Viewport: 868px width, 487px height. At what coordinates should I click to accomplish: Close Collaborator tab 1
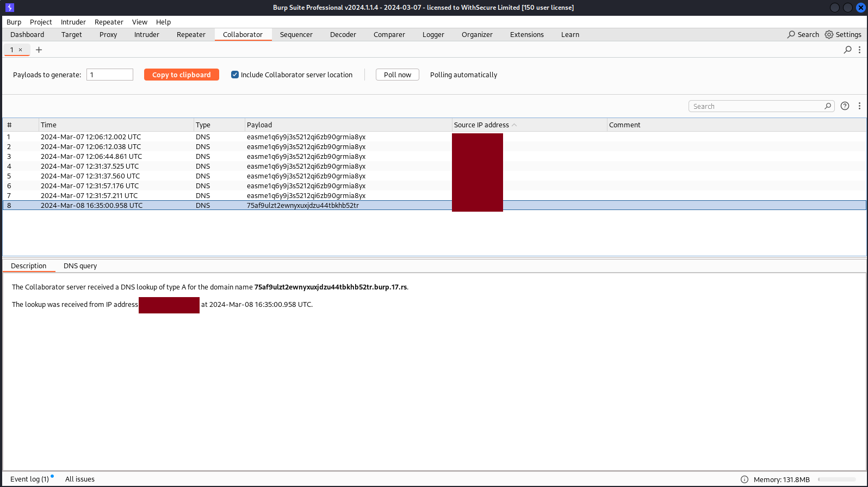(x=21, y=50)
